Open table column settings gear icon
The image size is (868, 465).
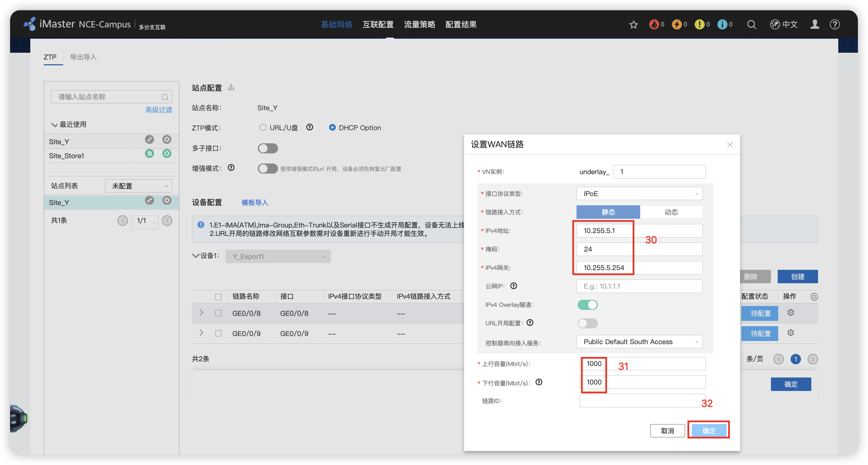pyautogui.click(x=814, y=296)
